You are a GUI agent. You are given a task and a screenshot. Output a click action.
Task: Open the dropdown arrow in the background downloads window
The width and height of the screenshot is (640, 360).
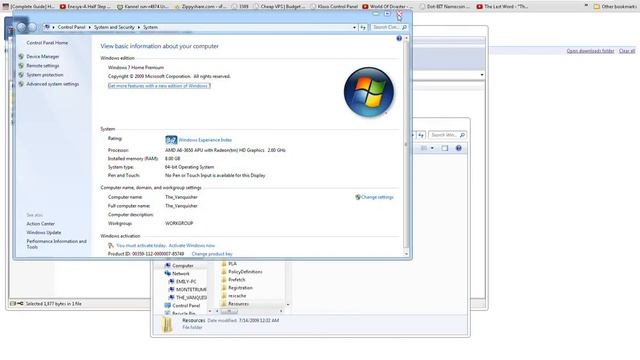pos(482,75)
